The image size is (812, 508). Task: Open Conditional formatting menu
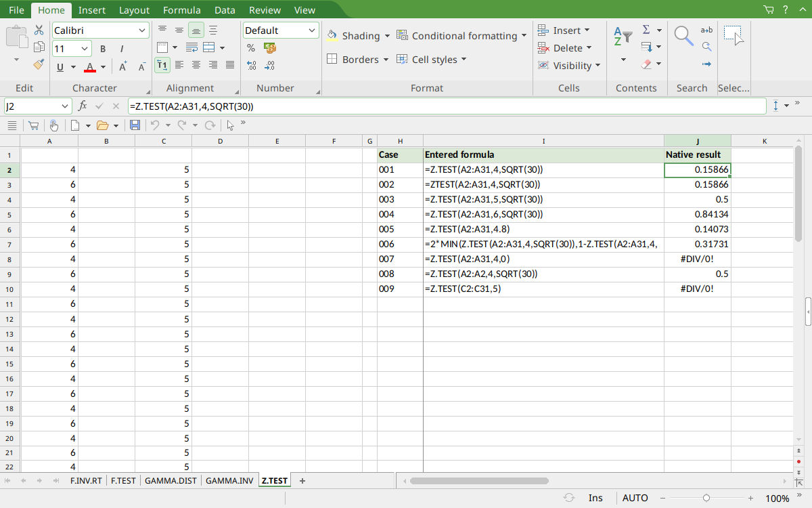461,36
